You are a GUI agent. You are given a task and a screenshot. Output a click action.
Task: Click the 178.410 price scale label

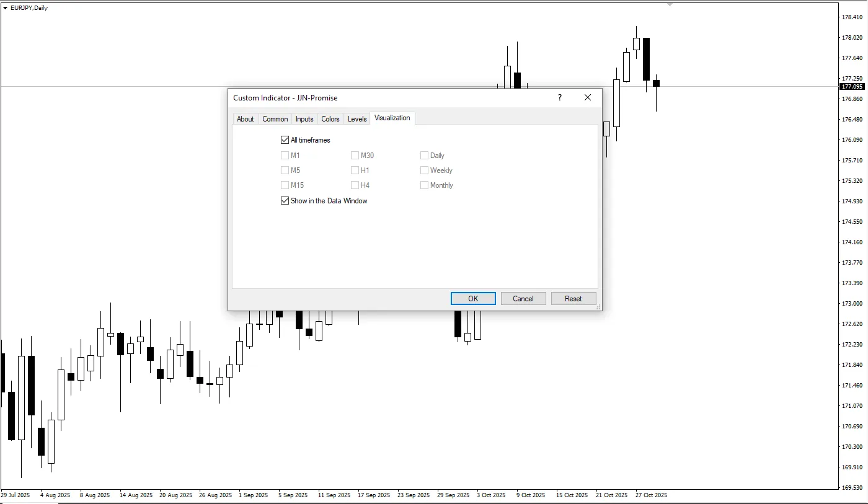coord(852,17)
